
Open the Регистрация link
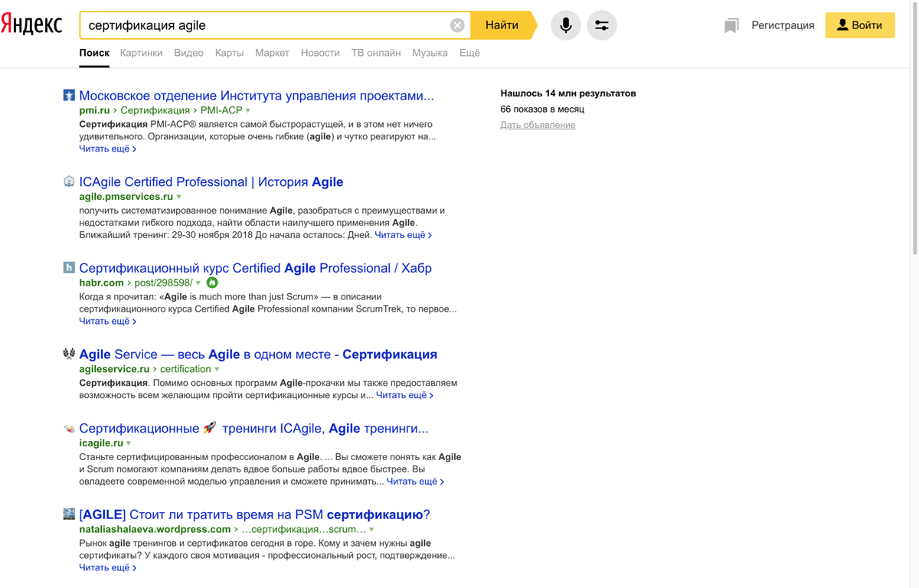click(783, 25)
